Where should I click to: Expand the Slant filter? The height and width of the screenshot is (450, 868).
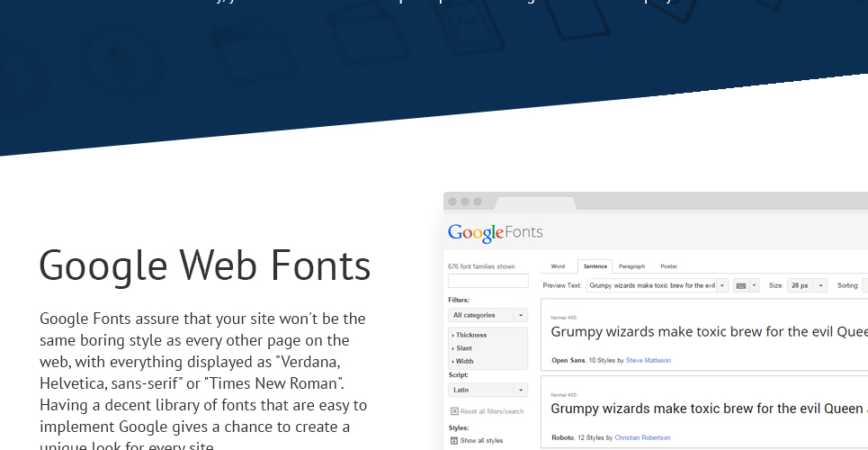(x=462, y=348)
